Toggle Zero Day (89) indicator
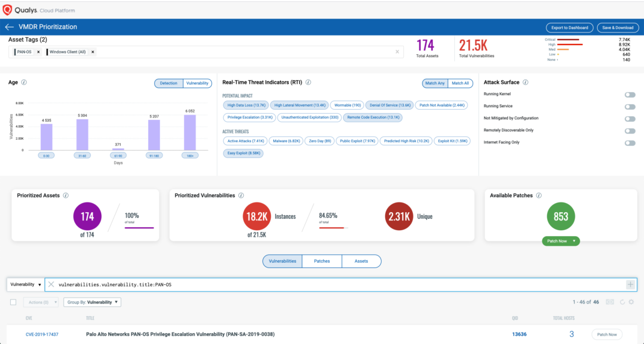 coord(320,141)
